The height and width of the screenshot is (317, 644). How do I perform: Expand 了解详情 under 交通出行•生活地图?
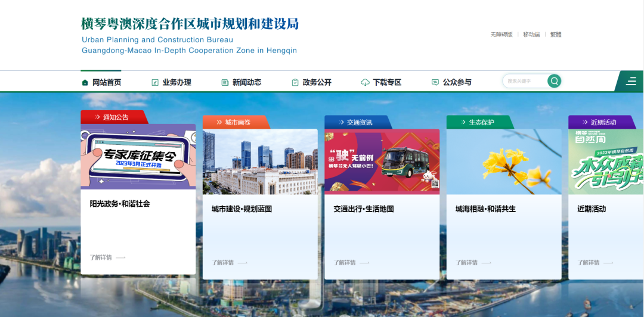351,262
